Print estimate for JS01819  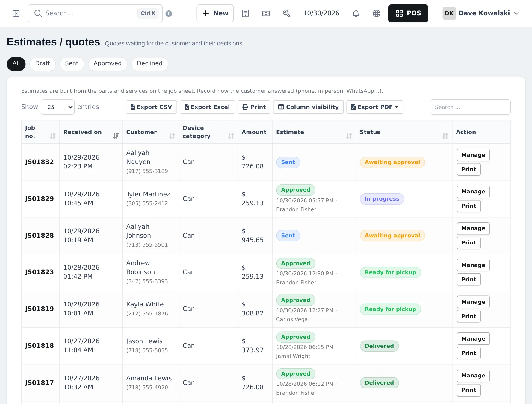coord(468,316)
